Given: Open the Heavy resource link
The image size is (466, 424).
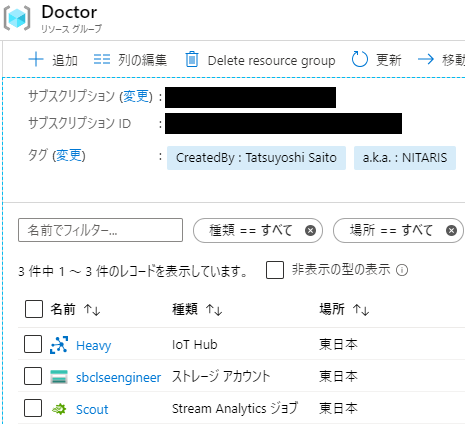Looking at the screenshot, I should (93, 345).
